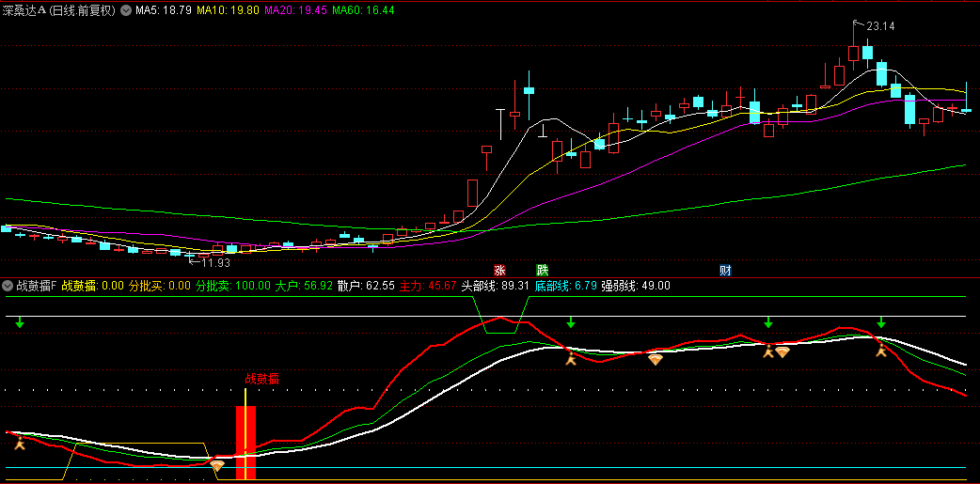Click the running figure below the arrow nearest 跌

point(571,358)
